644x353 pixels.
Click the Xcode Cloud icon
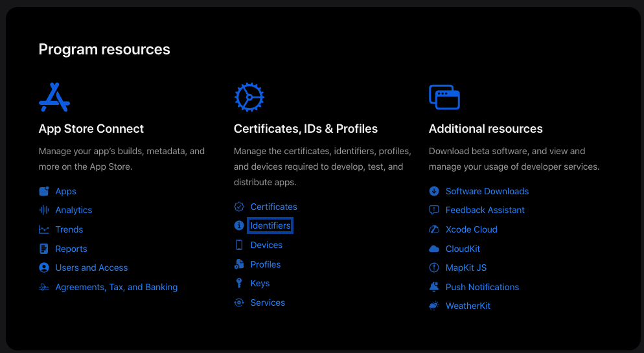(x=434, y=229)
